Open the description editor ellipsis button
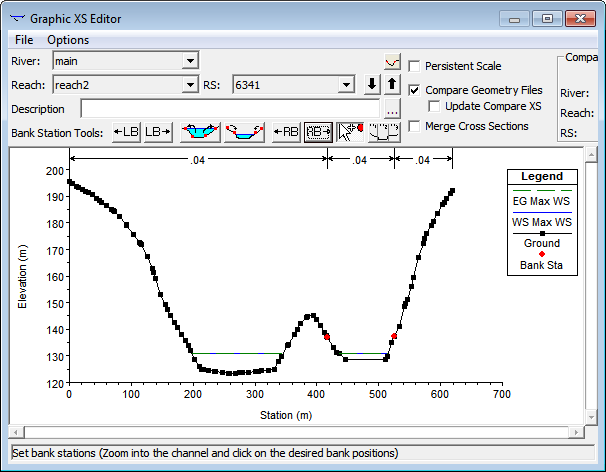 pyautogui.click(x=392, y=109)
